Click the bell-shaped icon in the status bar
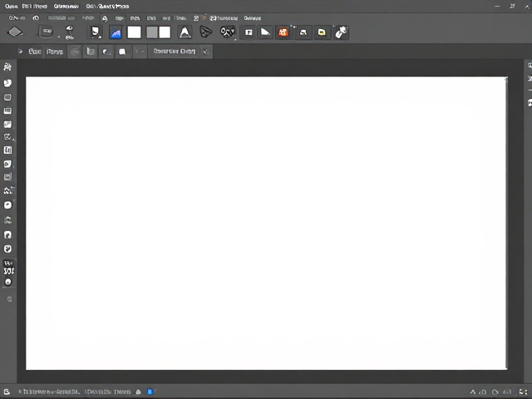The height and width of the screenshot is (399, 532). (x=139, y=392)
